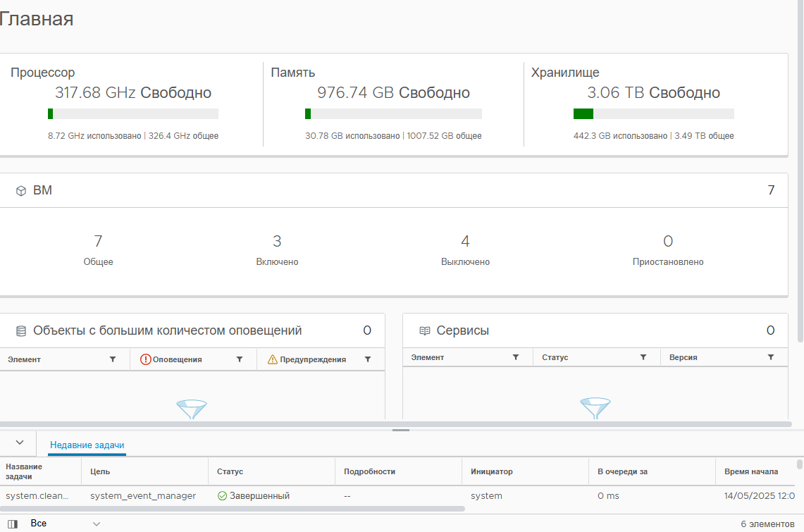
Task: Click the VM cube icon beside ВМ
Action: pyautogui.click(x=21, y=191)
